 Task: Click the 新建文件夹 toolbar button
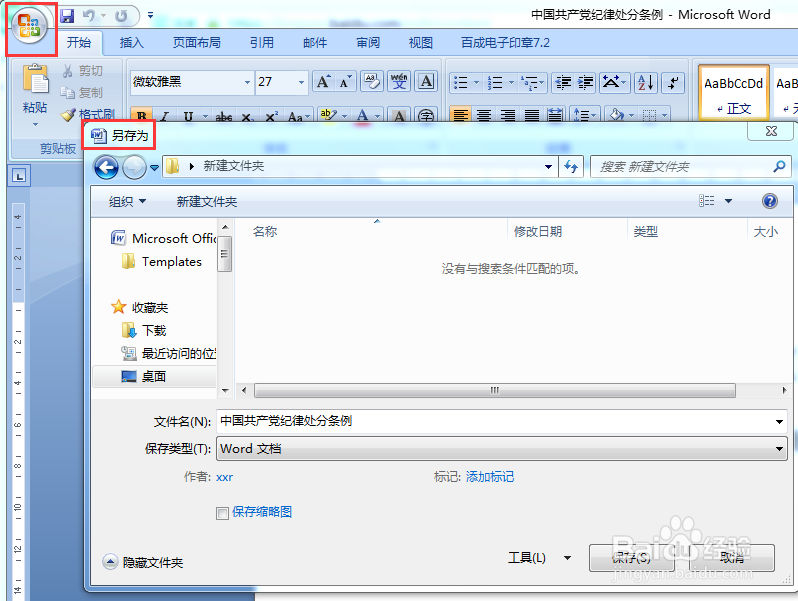tap(207, 202)
